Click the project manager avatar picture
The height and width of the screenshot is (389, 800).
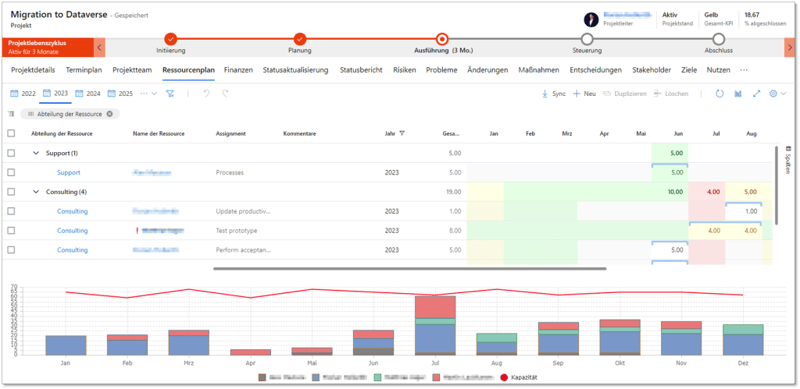(x=591, y=20)
